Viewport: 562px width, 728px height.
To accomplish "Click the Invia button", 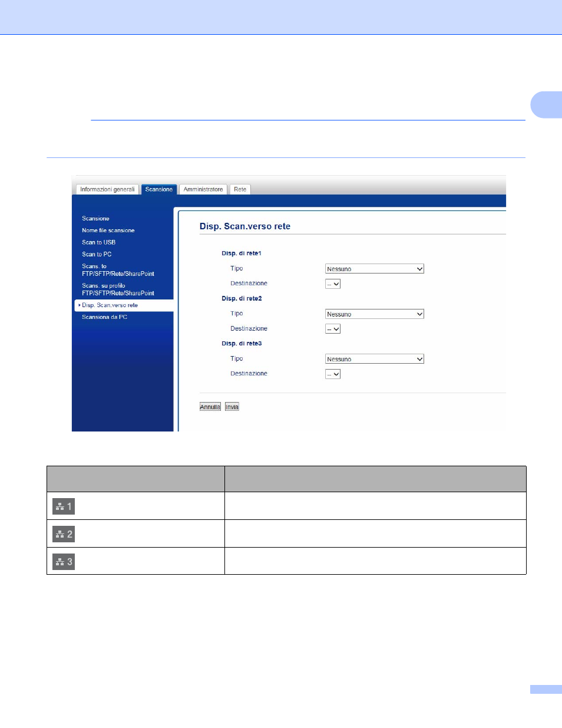I will [232, 407].
